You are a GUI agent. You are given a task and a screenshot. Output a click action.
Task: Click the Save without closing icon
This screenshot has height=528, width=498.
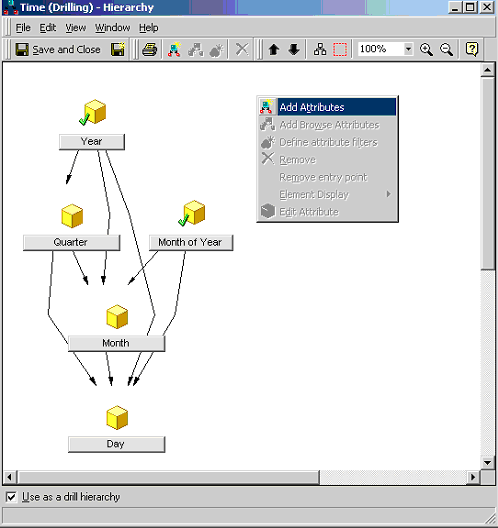click(x=118, y=50)
